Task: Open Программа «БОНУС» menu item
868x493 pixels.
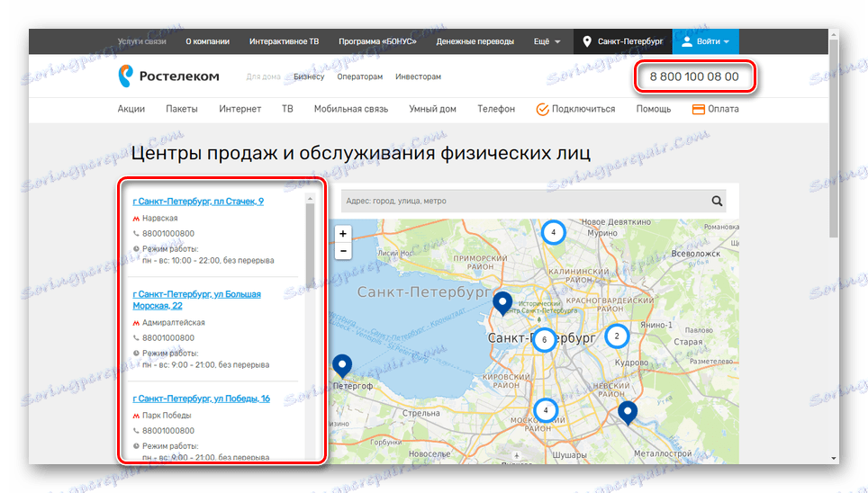Action: (377, 41)
